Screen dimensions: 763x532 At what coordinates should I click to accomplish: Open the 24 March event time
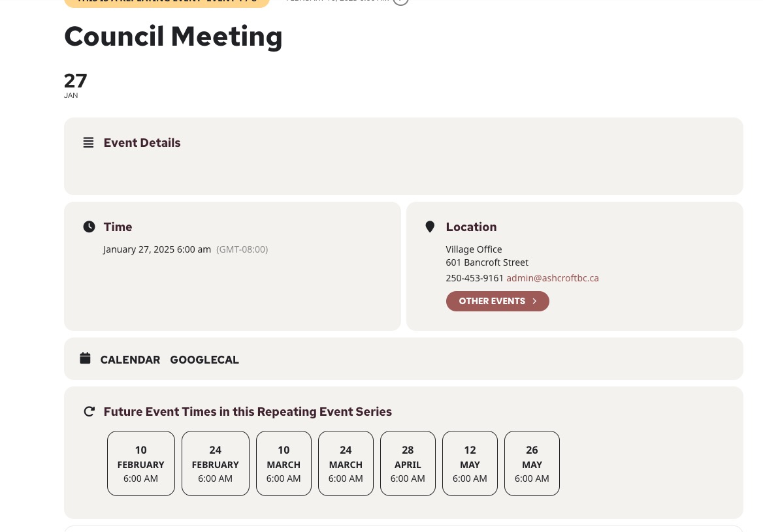coord(346,463)
